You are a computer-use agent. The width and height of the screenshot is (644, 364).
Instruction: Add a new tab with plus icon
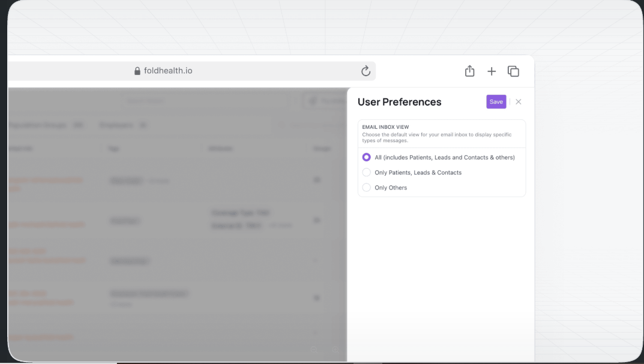[491, 71]
